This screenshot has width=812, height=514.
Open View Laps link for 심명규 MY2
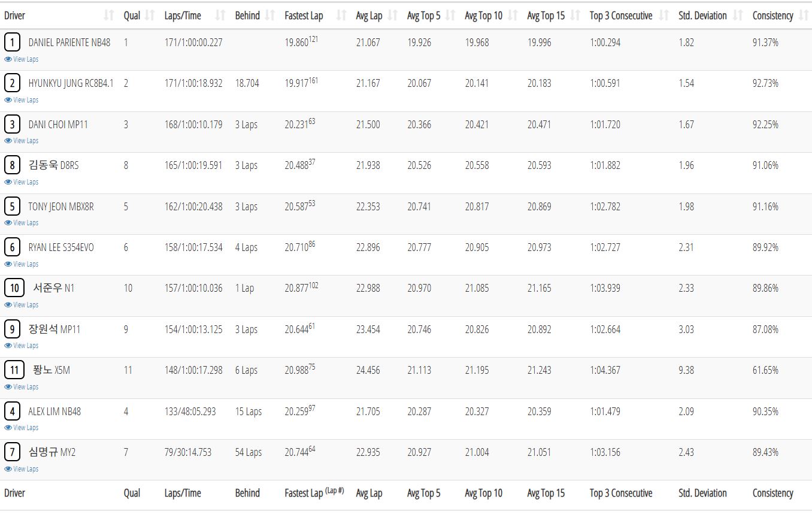tap(25, 469)
